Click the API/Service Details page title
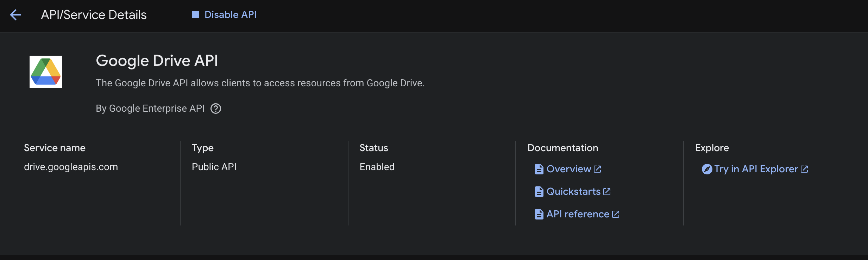 pyautogui.click(x=94, y=15)
